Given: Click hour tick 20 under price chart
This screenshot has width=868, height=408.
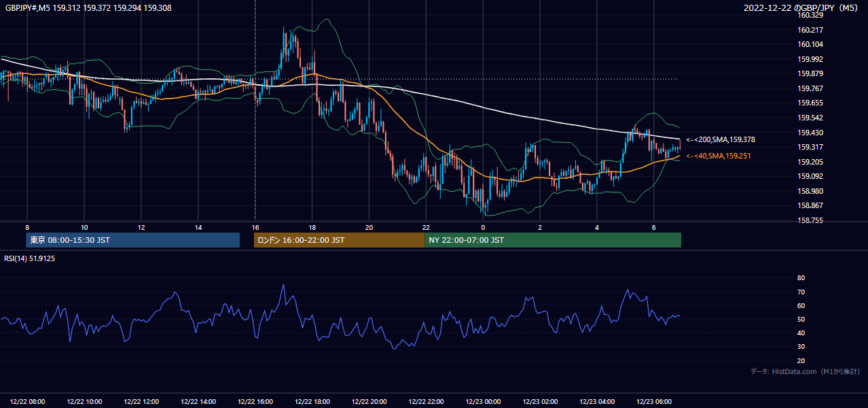Looking at the screenshot, I should coord(369,227).
